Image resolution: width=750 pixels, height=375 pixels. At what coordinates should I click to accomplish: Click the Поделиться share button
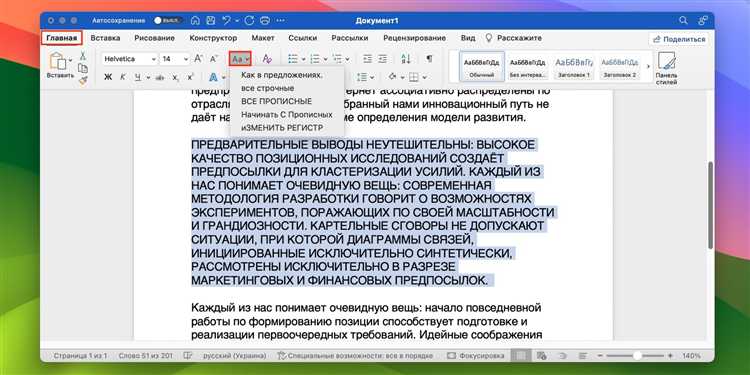point(679,39)
